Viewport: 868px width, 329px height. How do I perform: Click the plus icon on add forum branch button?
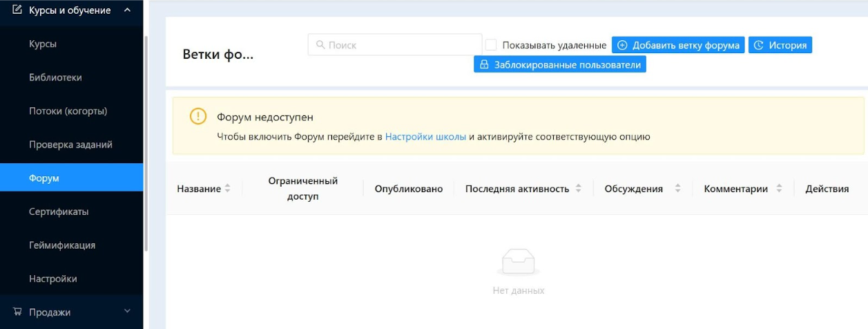point(622,46)
